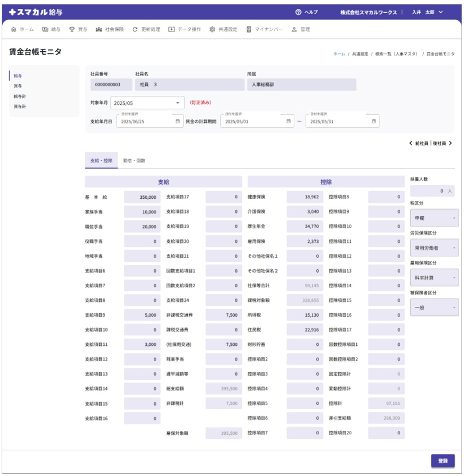The image size is (466, 476).
Task: Click the Help question mark icon
Action: [x=298, y=12]
